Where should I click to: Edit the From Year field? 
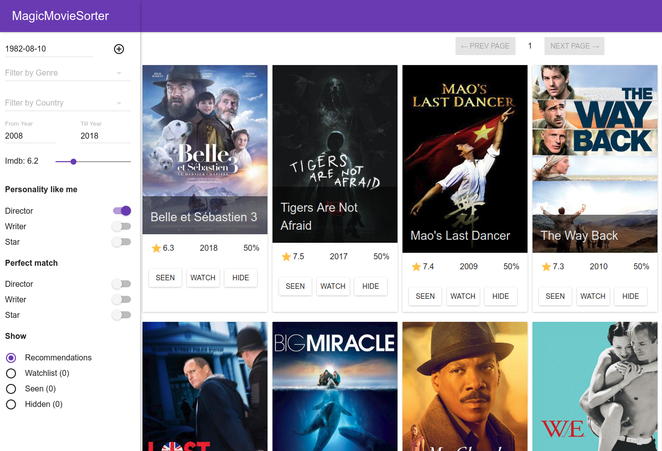pyautogui.click(x=30, y=136)
